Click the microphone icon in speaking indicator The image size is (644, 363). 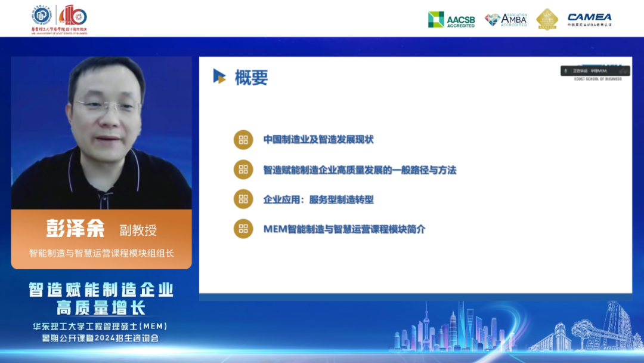(566, 70)
